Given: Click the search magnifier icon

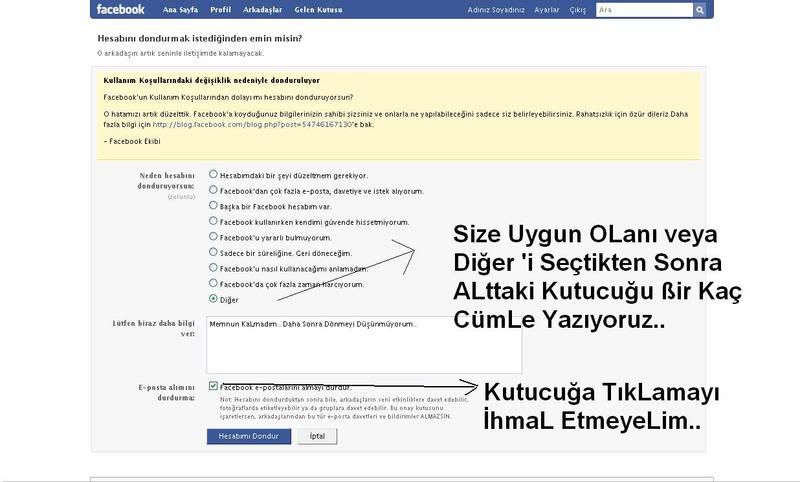Looking at the screenshot, I should click(x=699, y=10).
